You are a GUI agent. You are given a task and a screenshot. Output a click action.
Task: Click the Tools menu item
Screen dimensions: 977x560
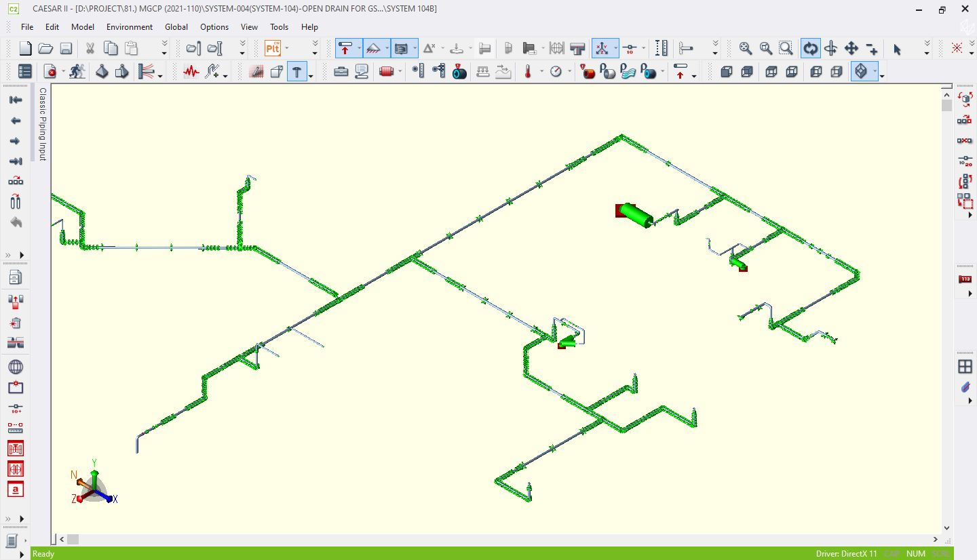pos(279,27)
